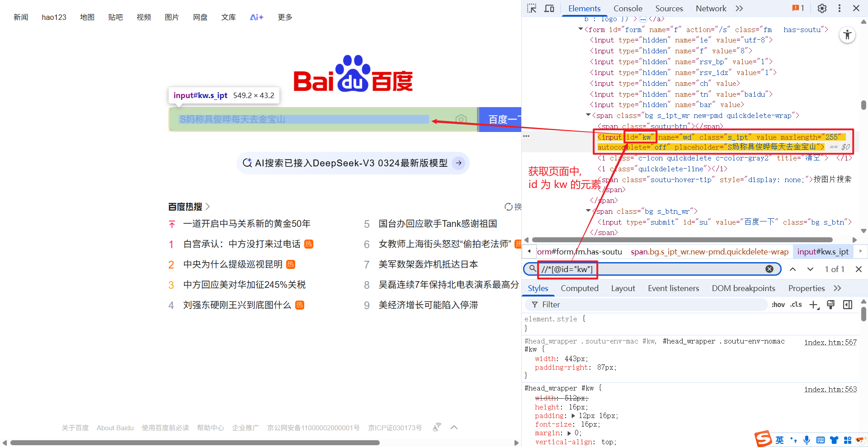
Task: Toggle Sogou punctuation mode icon
Action: (x=793, y=440)
